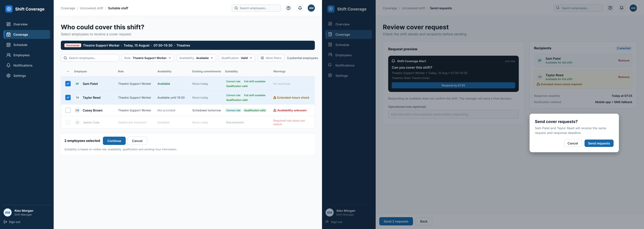The width and height of the screenshot is (644, 229).
Task: Click the Shift Coverage logo in left window
Action: point(9,9)
